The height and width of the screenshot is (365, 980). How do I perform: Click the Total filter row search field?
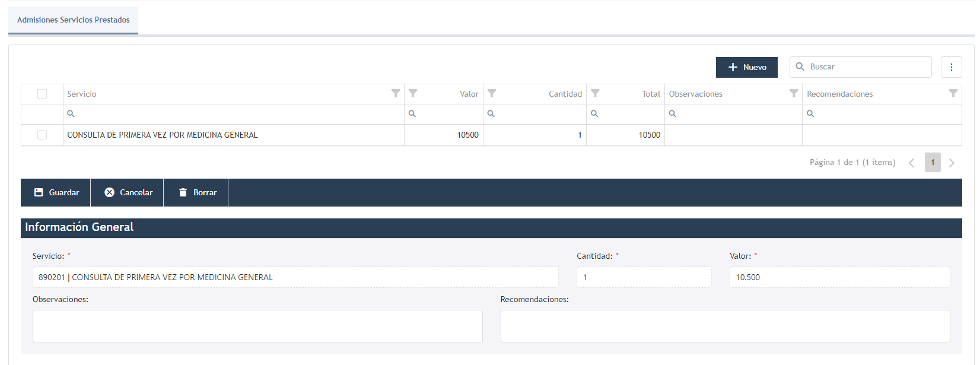point(625,114)
